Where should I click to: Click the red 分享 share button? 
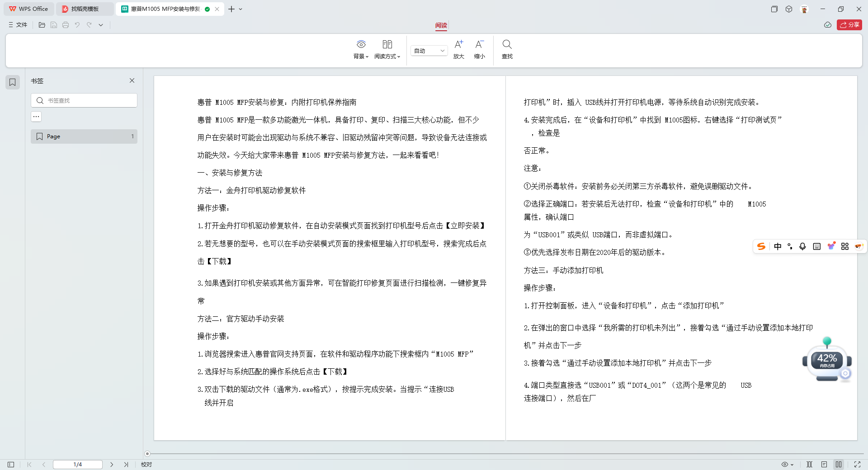[849, 25]
